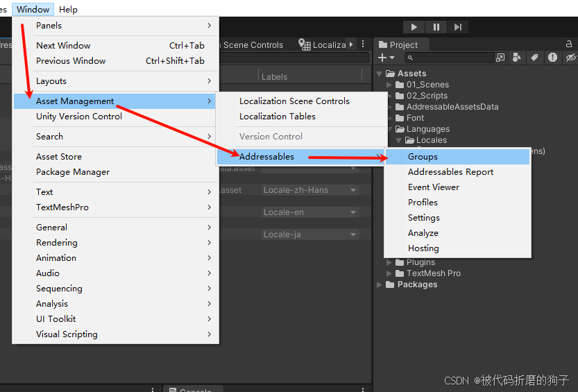This screenshot has height=392, width=578.
Task: Click the plus create-asset icon in Project
Action: tap(382, 58)
